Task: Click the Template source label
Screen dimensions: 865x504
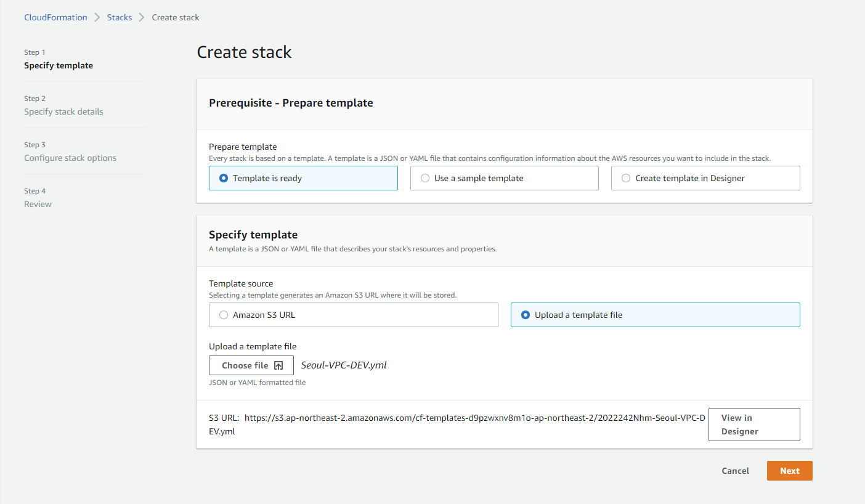Action: [241, 284]
